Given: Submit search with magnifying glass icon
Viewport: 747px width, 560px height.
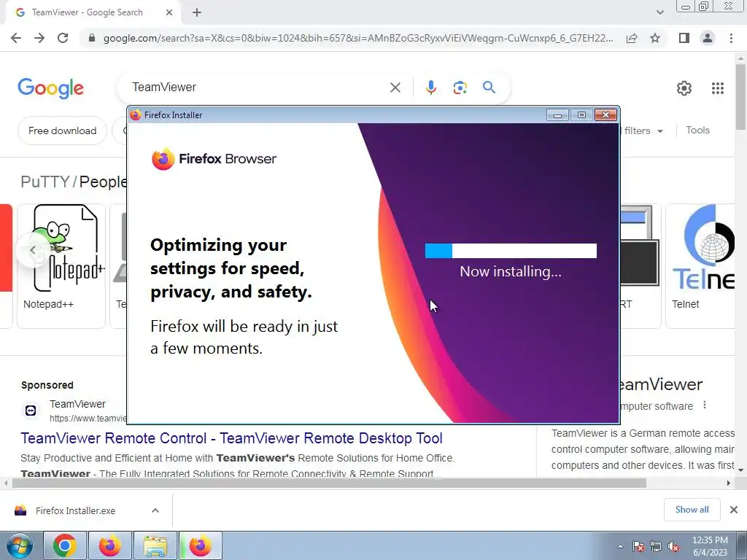Looking at the screenshot, I should (489, 87).
